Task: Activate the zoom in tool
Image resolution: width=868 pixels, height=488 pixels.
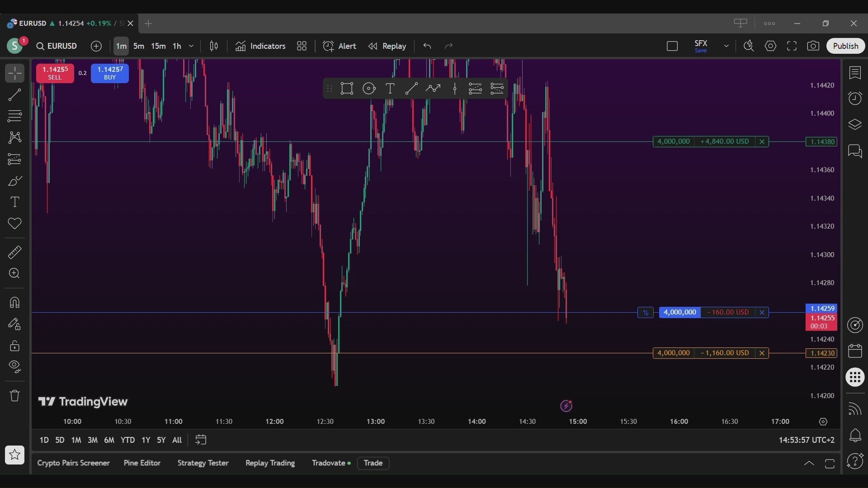Action: pos(14,273)
